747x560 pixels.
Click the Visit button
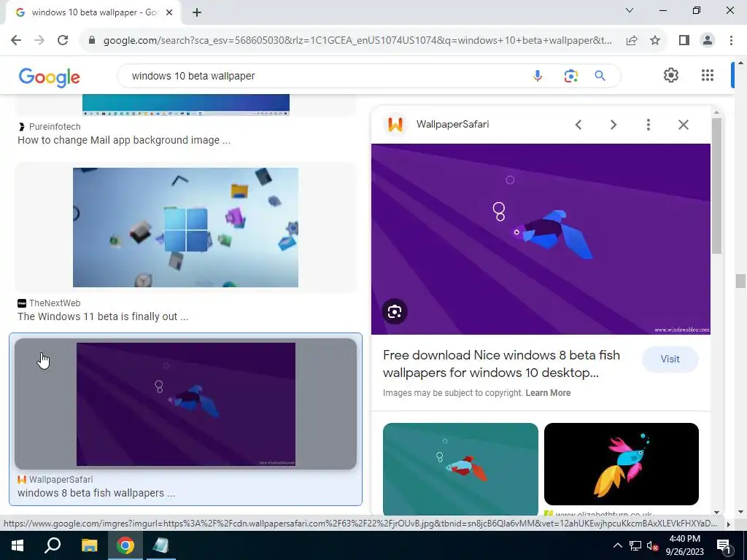pos(670,359)
